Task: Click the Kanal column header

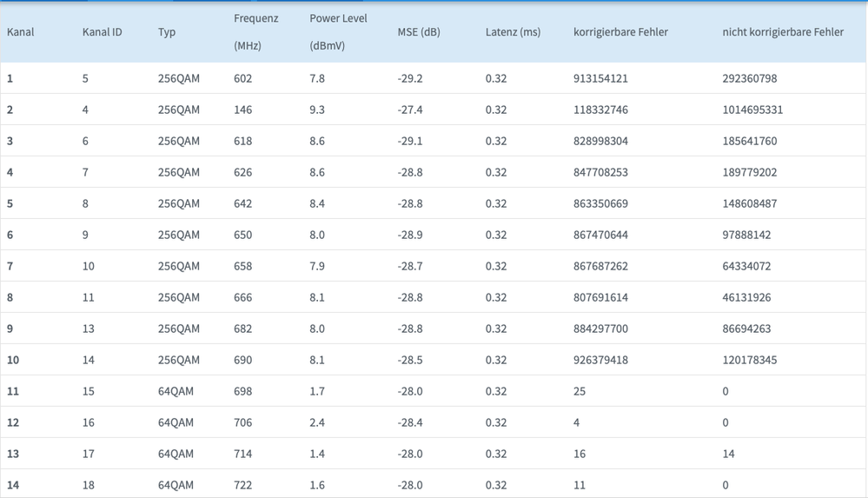Action: click(x=21, y=32)
